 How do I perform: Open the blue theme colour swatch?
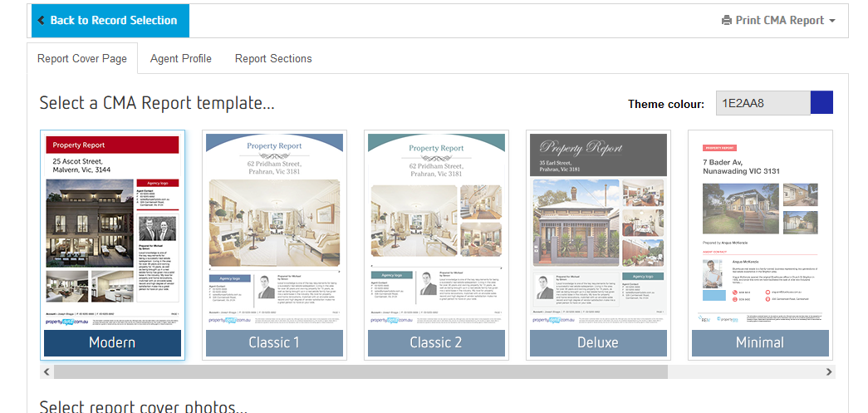(821, 103)
